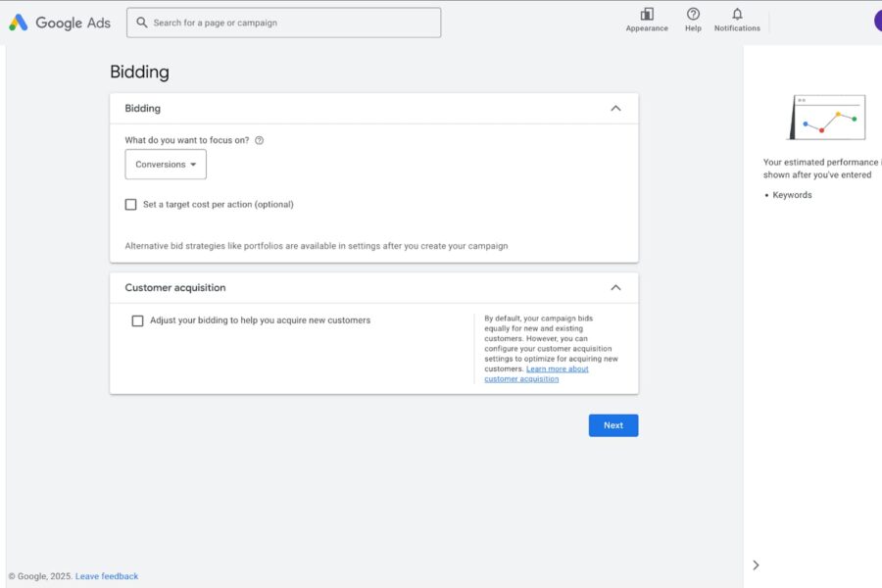Show Notifications via the bell icon
This screenshot has height=588, width=882.
pyautogui.click(x=737, y=14)
